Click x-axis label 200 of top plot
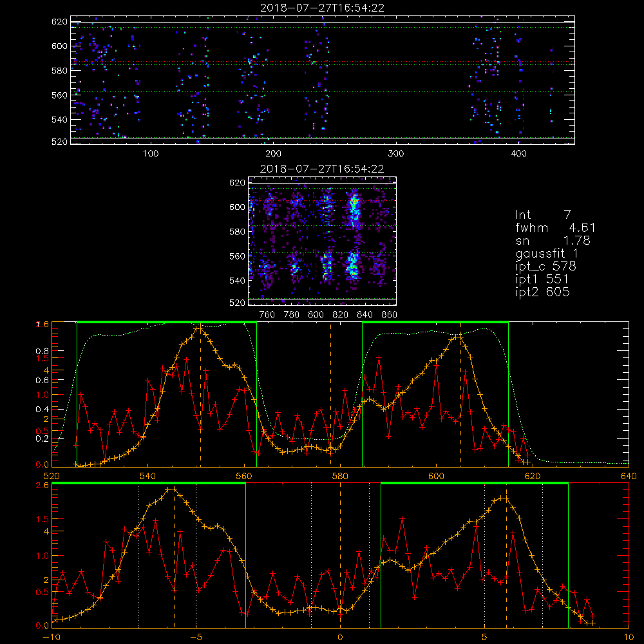This screenshot has height=644, width=644. pyautogui.click(x=274, y=154)
